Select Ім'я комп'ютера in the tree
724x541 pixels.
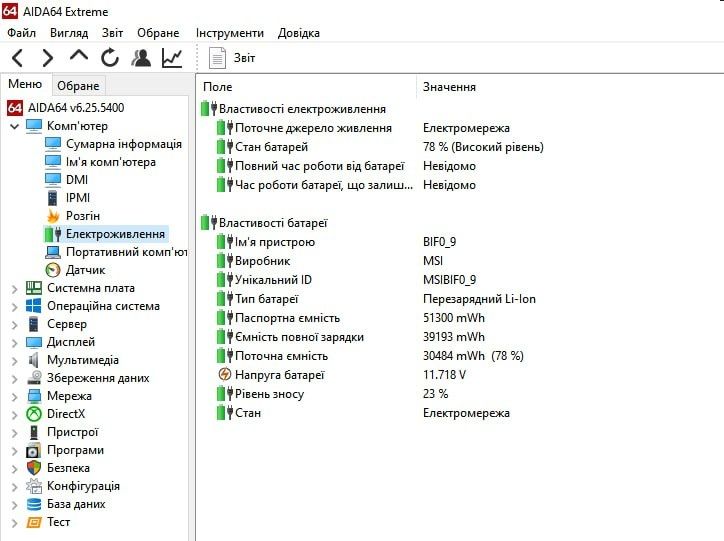[110, 162]
